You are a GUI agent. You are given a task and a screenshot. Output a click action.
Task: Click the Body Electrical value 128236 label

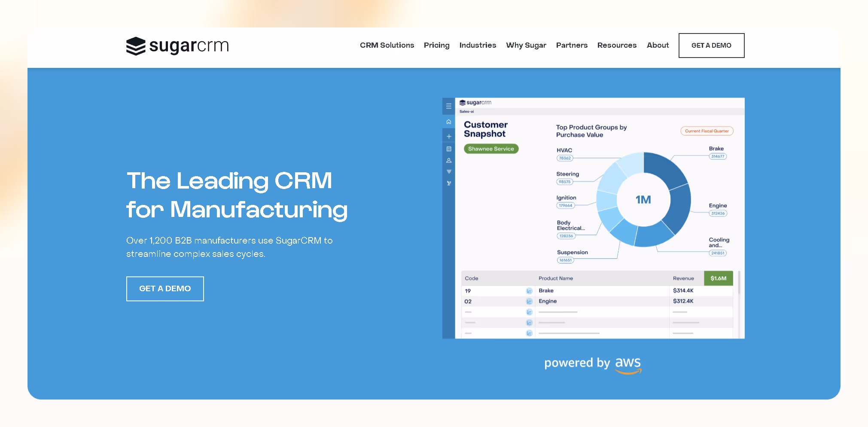(566, 236)
